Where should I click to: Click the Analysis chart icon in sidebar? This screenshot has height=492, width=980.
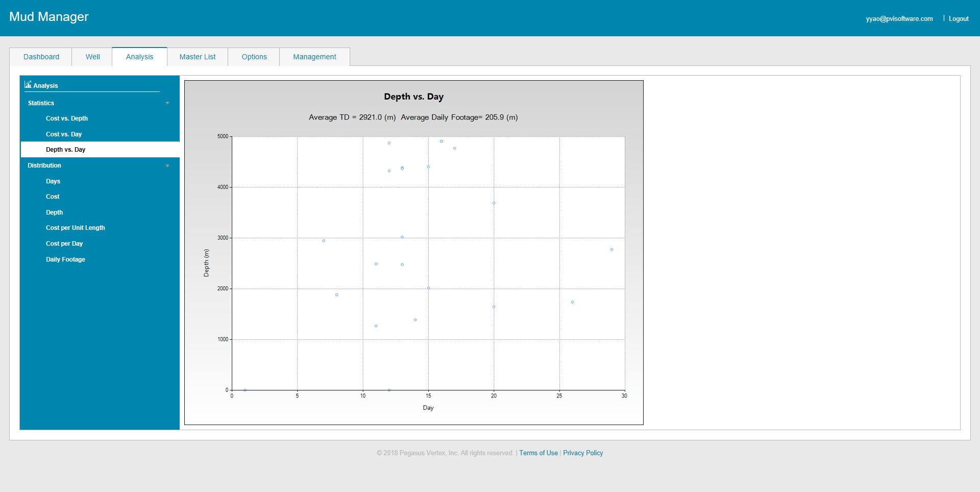point(28,85)
